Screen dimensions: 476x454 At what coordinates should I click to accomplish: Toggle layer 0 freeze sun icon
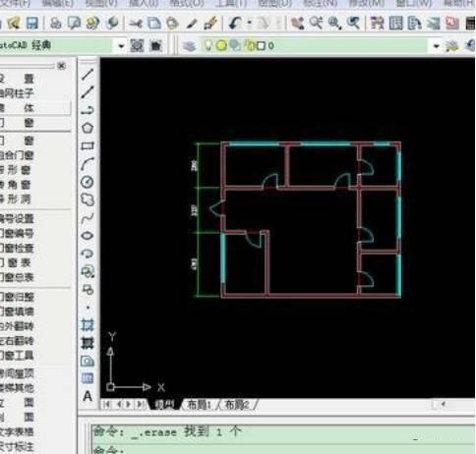coord(221,45)
